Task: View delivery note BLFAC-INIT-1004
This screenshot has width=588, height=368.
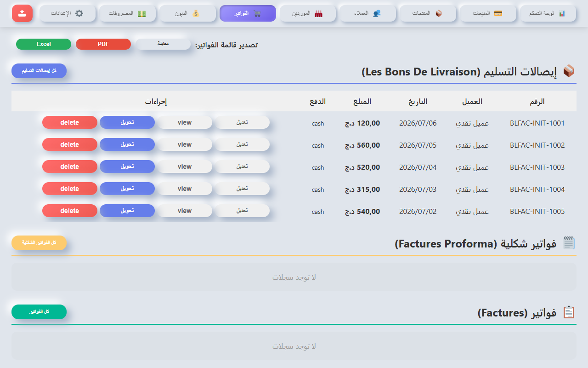Action: [185, 189]
